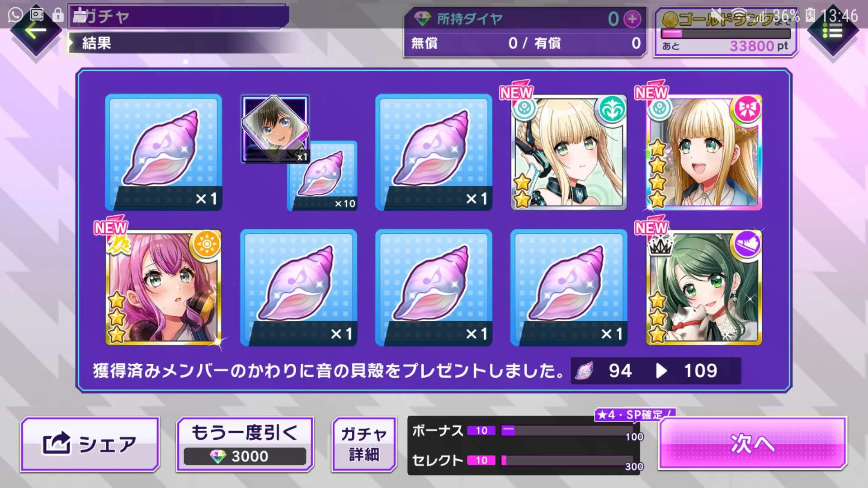Tap the diamond gem icon beside 所持ダイヤ
Screen dimensions: 868x488
coord(423,19)
